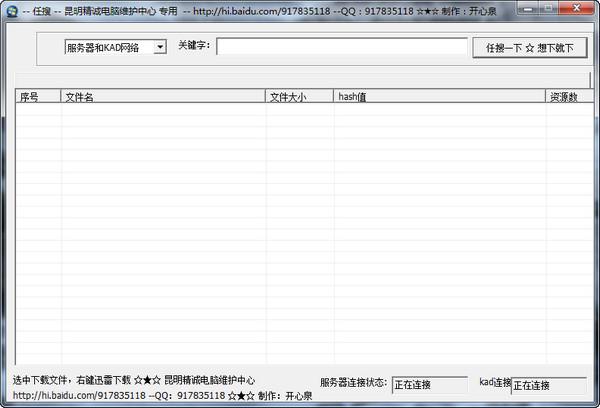This screenshot has width=600, height=408.
Task: Sort results by the 文件名 column header
Action: point(162,97)
